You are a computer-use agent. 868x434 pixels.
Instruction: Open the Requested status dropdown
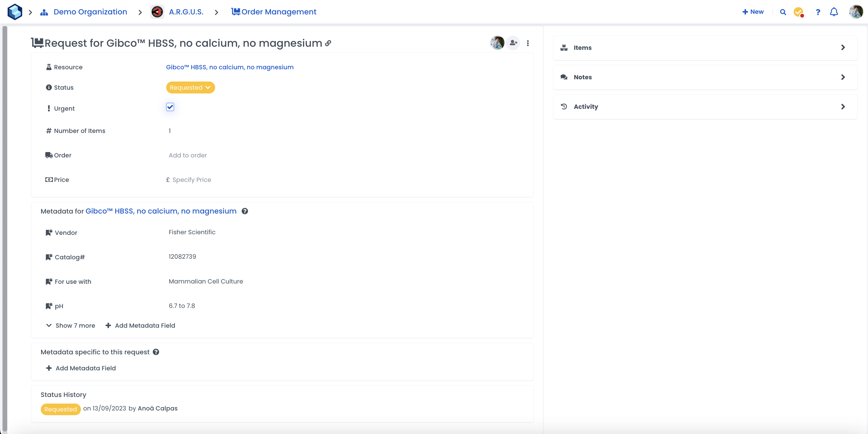point(190,87)
